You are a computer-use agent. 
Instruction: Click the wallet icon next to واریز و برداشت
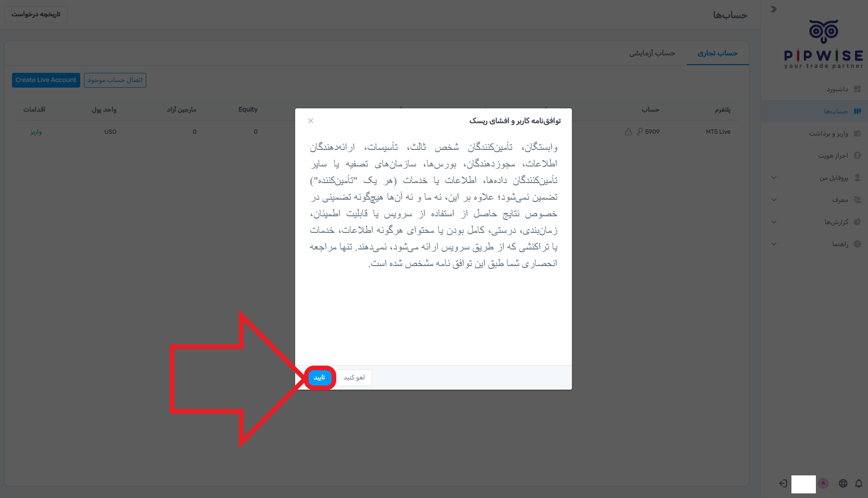click(x=857, y=133)
